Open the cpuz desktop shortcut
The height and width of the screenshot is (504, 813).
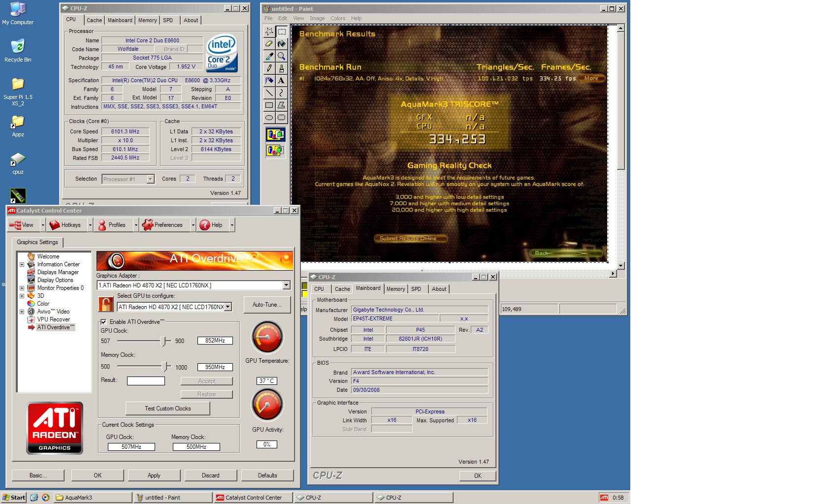pyautogui.click(x=18, y=163)
